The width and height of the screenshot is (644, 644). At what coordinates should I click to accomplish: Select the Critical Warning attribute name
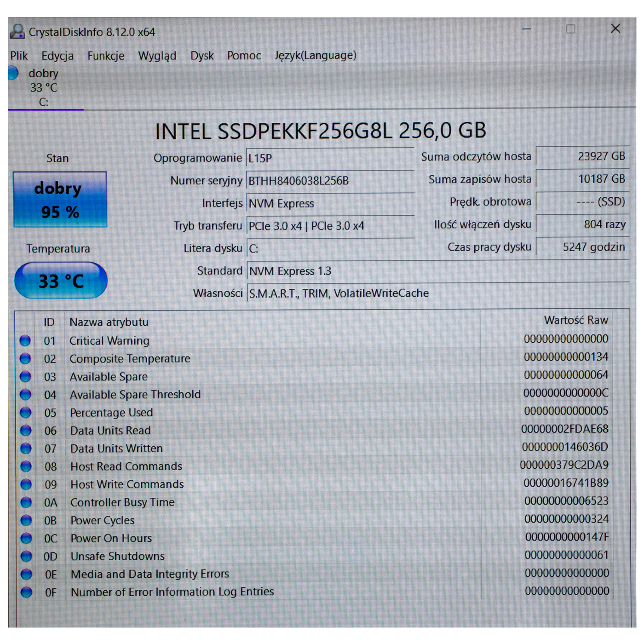tap(109, 341)
